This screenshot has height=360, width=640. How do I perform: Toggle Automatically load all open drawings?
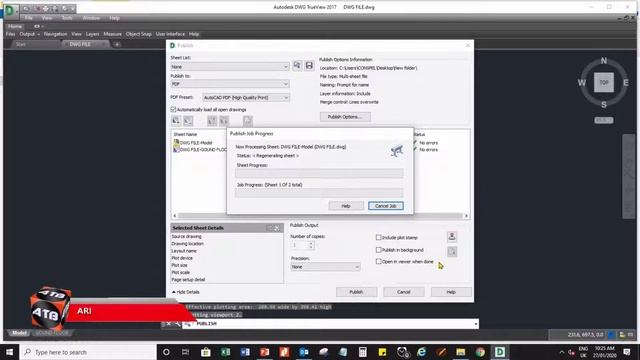173,109
